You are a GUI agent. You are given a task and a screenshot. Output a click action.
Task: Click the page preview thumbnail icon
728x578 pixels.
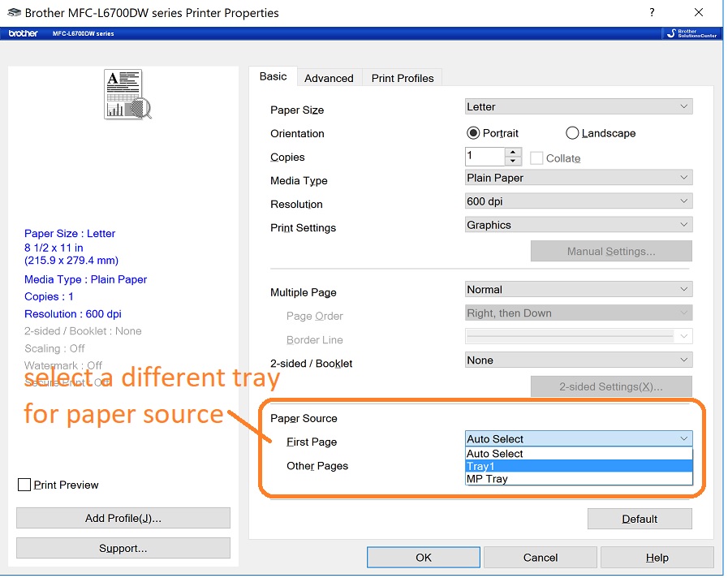pos(127,94)
